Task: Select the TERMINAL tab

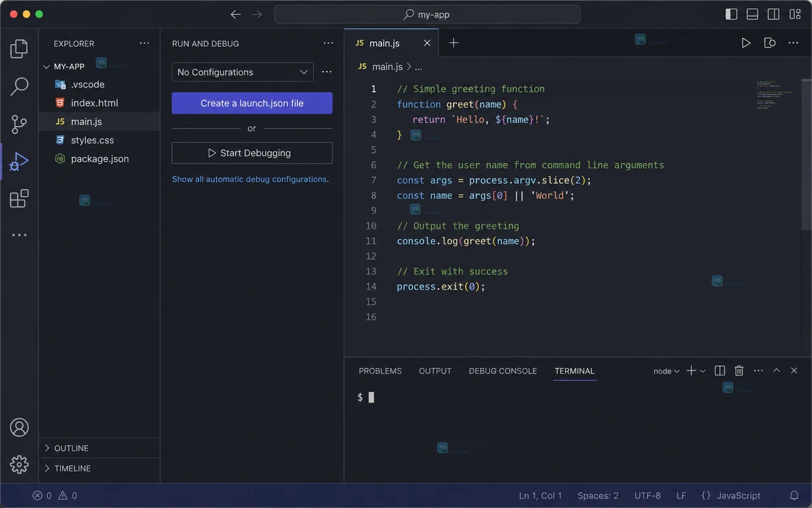Action: tap(575, 371)
